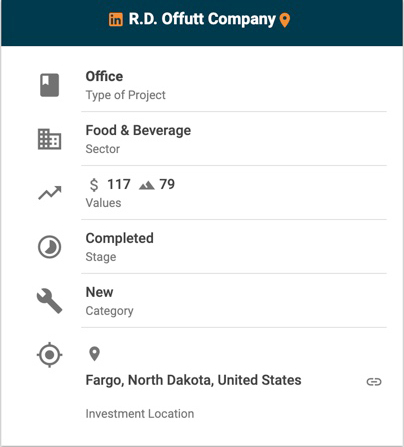Click the mountain icon beside 79

coord(147,185)
